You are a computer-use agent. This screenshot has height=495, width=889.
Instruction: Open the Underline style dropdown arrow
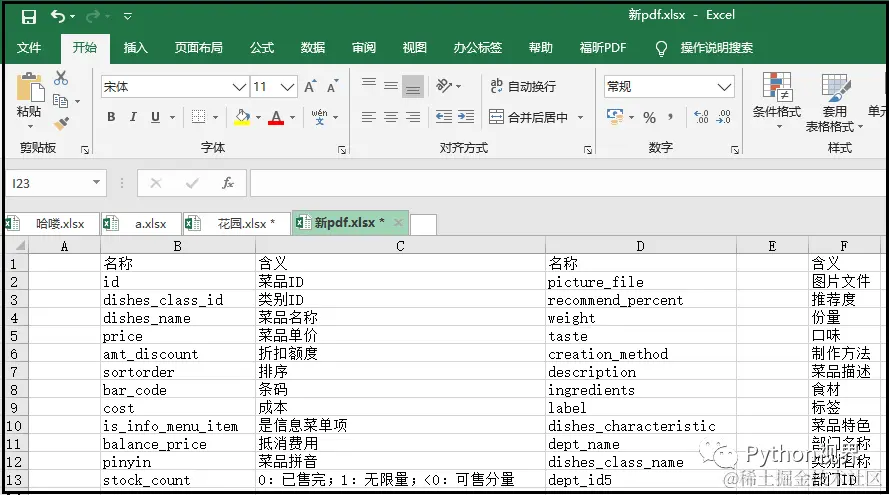click(172, 117)
